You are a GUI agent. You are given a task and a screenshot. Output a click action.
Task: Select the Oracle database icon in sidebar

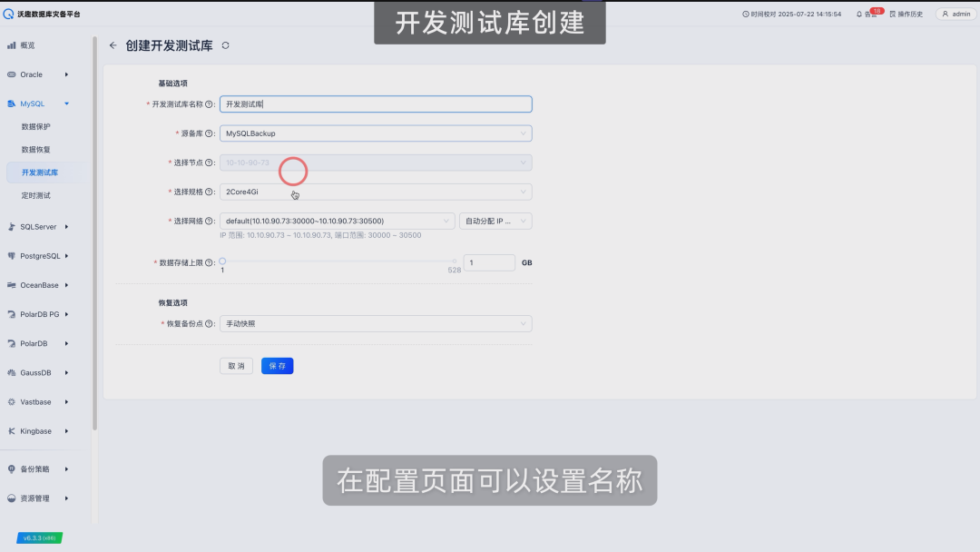pos(13,74)
